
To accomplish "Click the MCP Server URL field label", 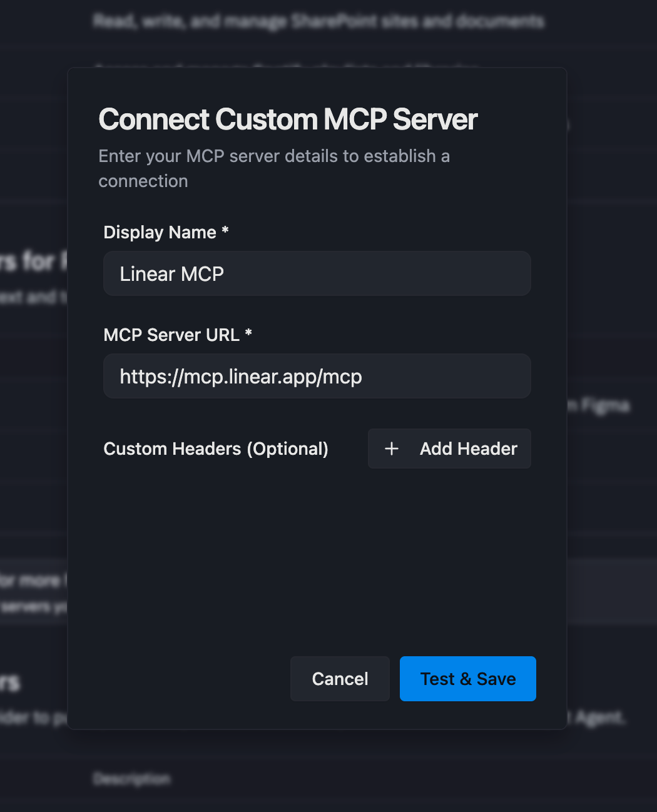I will [x=170, y=335].
